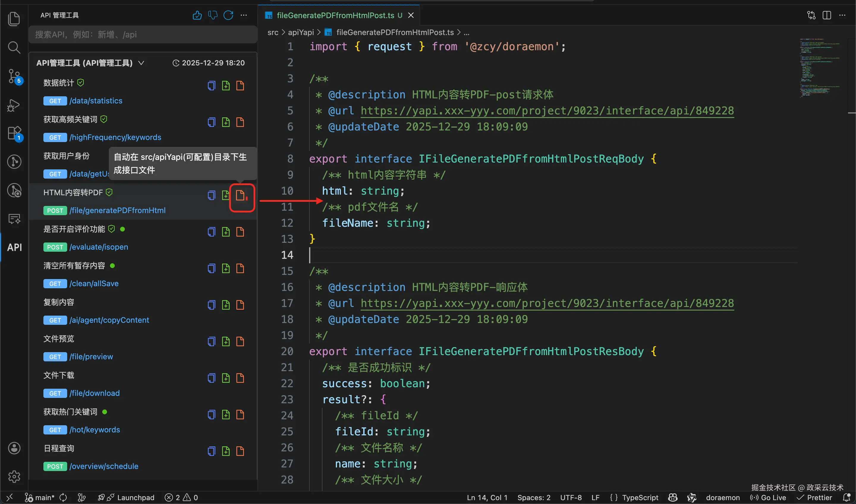Open language mode selector TypeScript
Image resolution: width=856 pixels, height=504 pixels.
tap(635, 497)
